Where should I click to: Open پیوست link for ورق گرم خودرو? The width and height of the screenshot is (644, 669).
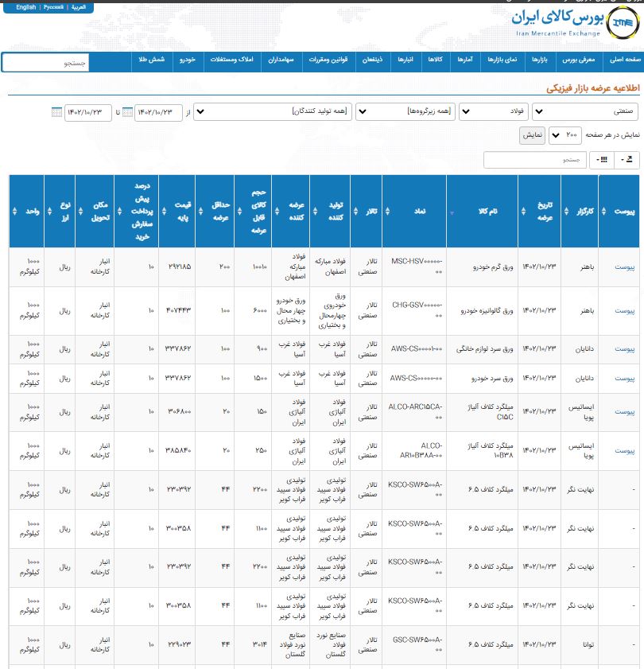[624, 267]
